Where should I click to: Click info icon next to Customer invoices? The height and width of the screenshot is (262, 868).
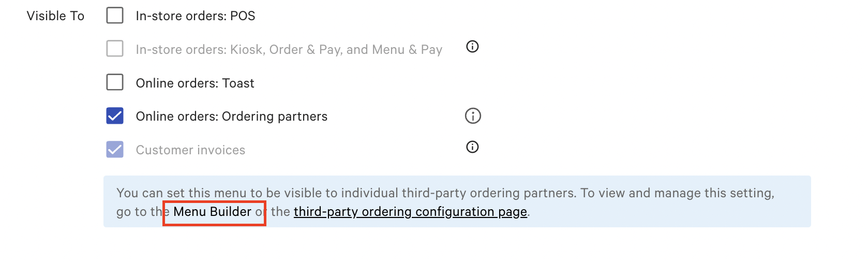(x=472, y=147)
